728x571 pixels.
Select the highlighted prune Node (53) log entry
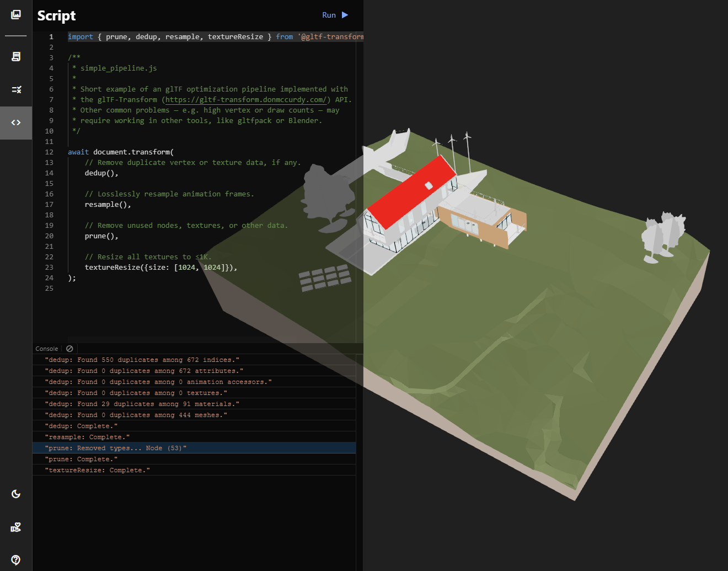116,447
